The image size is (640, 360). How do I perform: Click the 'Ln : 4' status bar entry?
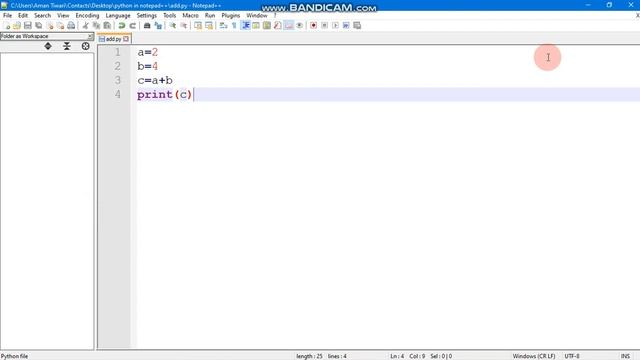coord(397,356)
